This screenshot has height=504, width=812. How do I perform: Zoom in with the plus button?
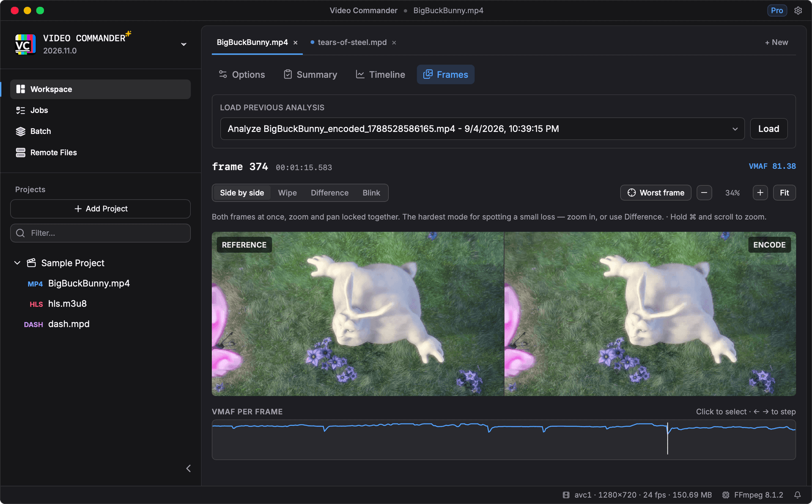pos(760,193)
